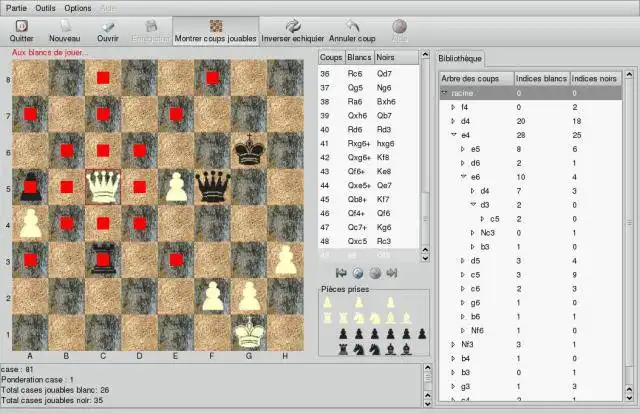This screenshot has width=640, height=414.
Task: Click the white pawn on f2
Action: (212, 296)
